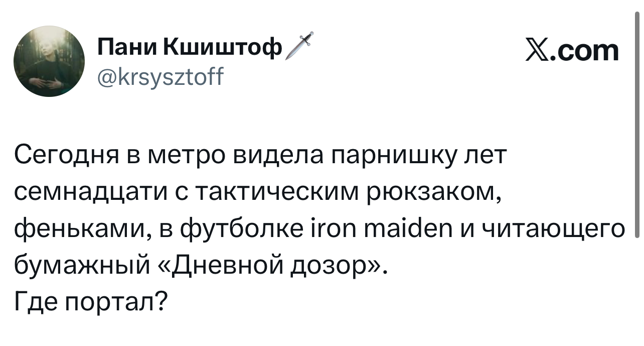Open the Пани Кшиштоф display name
This screenshot has height=346, width=644.
pyautogui.click(x=190, y=49)
